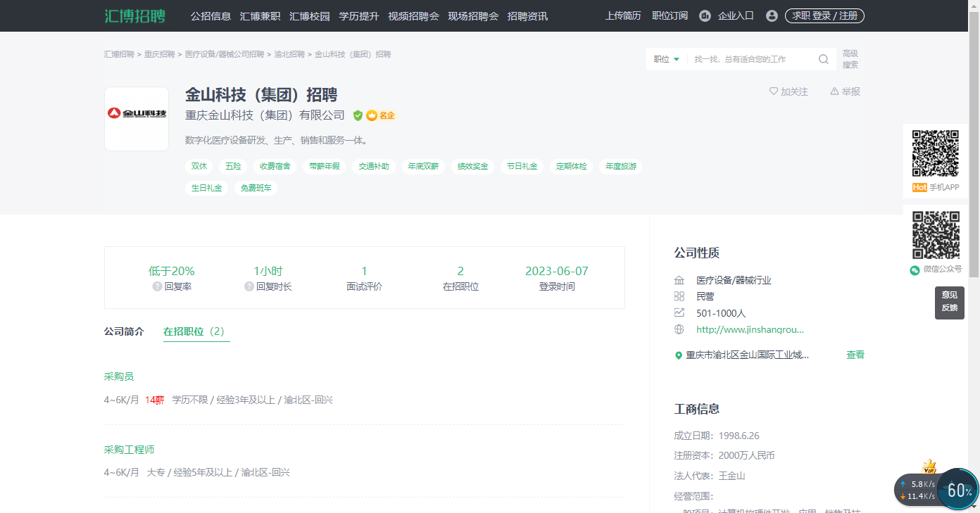
Task: Switch to the 公司简介 tab
Action: coord(124,331)
